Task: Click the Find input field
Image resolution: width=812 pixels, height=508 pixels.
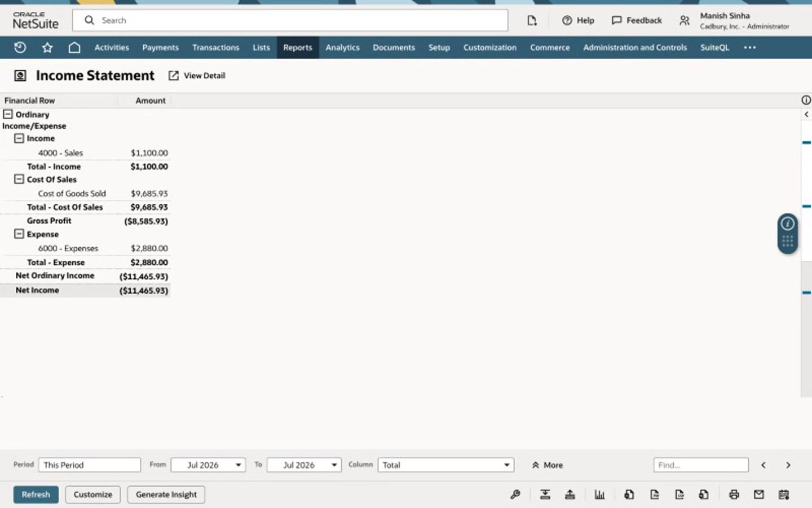Action: (701, 465)
